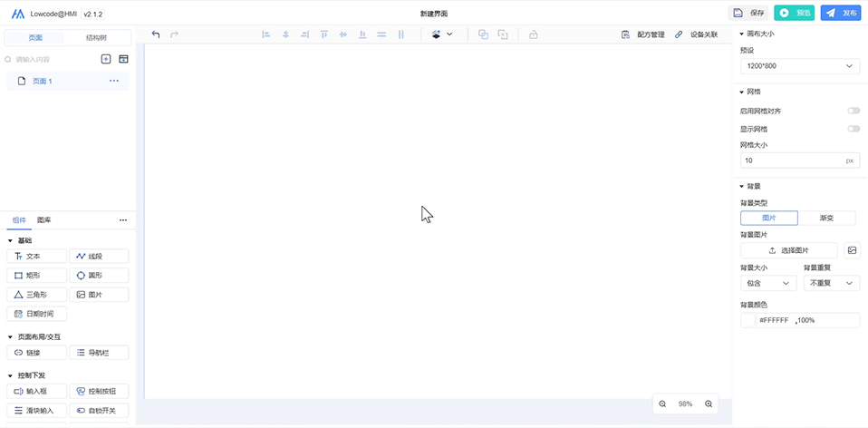Open the 页面 1 more options menu

(114, 81)
